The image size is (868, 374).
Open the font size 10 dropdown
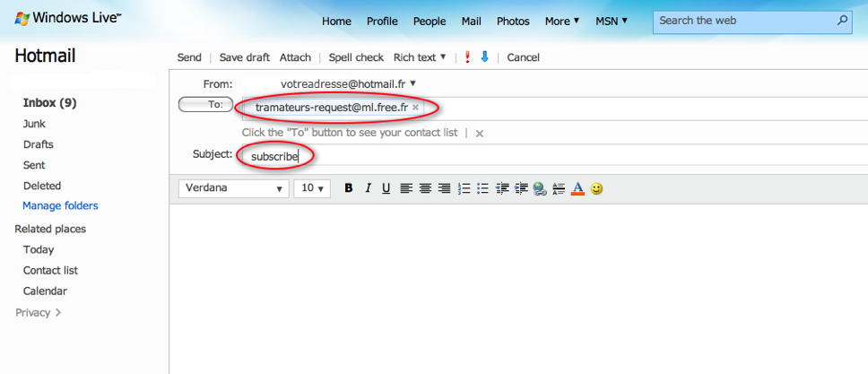(312, 187)
